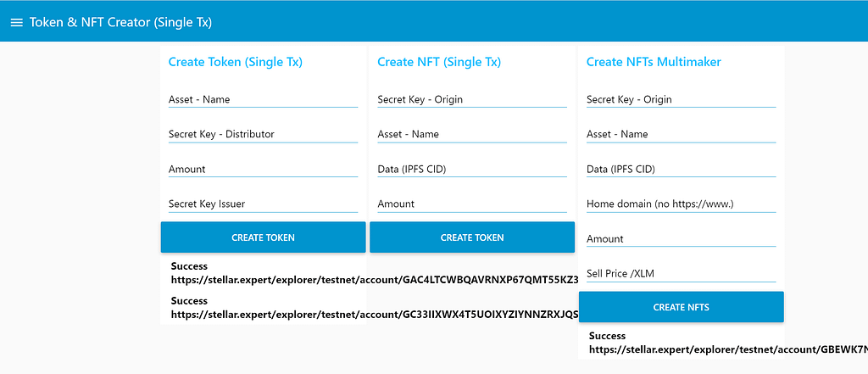
Task: Click CREATE TOKEN button under Create Token form
Action: point(263,237)
